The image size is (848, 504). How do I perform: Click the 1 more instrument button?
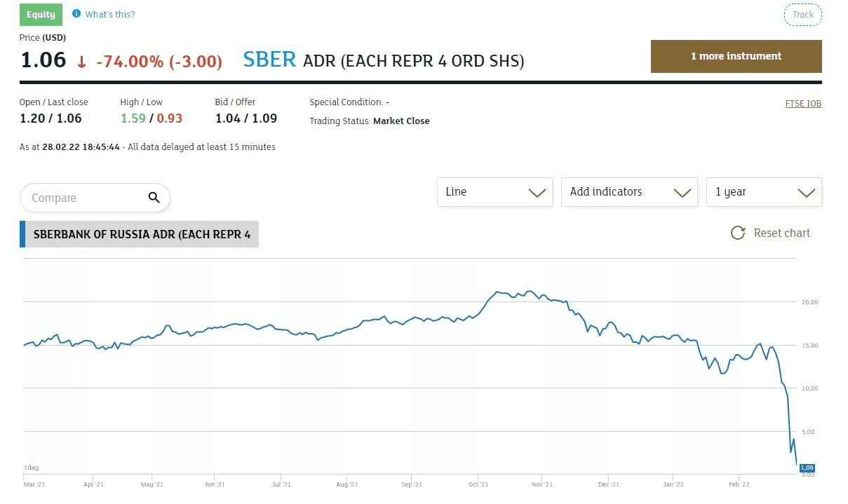736,56
